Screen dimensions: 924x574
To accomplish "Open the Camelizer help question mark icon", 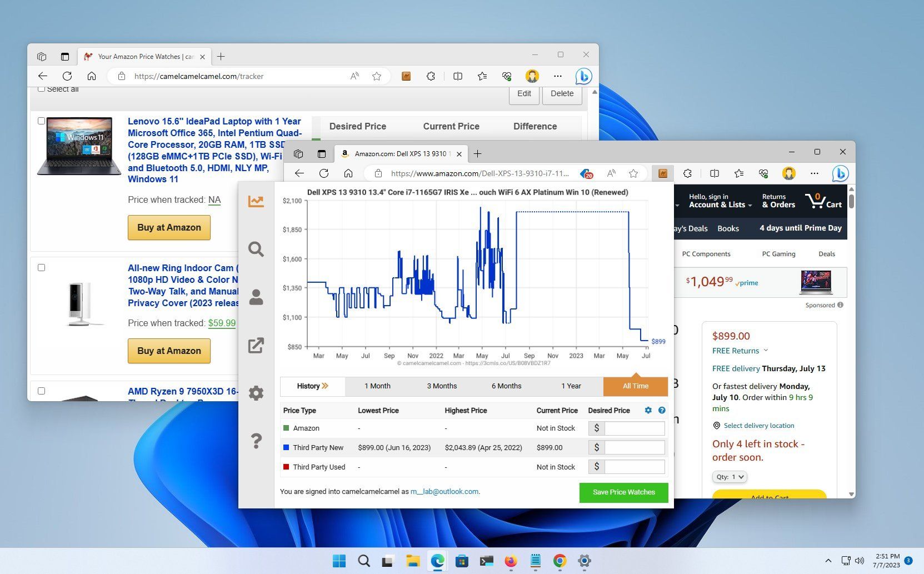I will pyautogui.click(x=256, y=441).
